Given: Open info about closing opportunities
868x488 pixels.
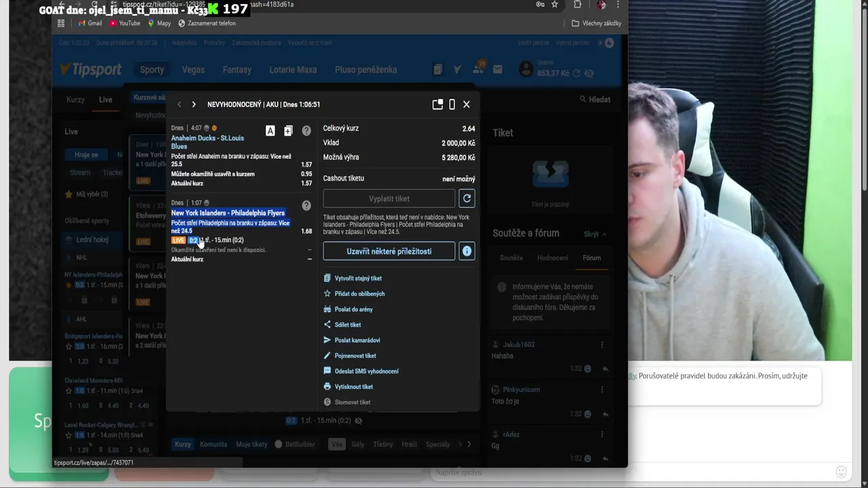Looking at the screenshot, I should click(467, 251).
